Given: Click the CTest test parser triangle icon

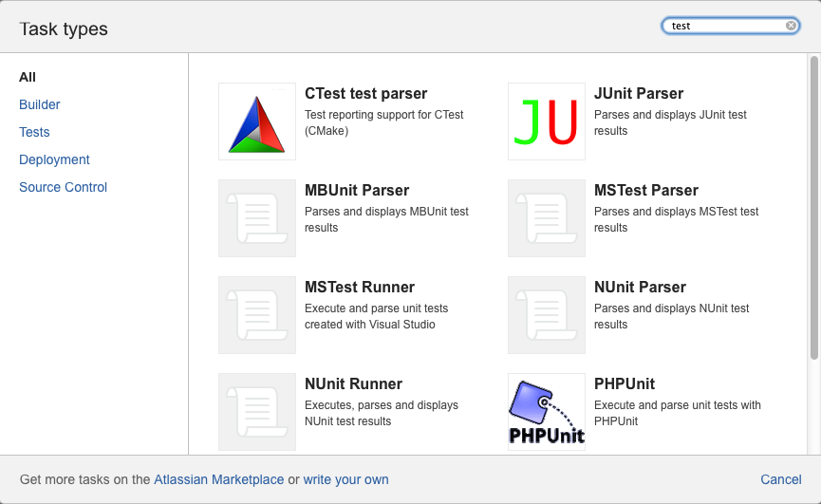Looking at the screenshot, I should click(257, 121).
